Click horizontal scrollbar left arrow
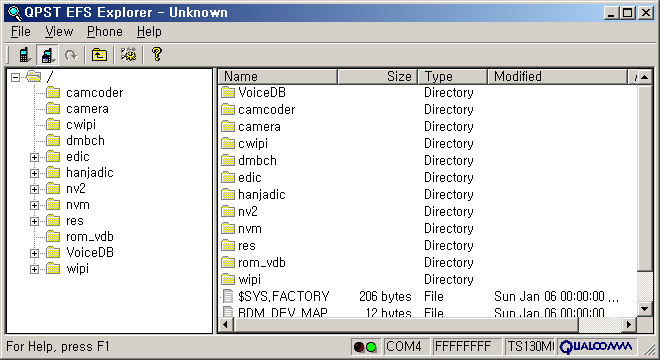 (226, 325)
